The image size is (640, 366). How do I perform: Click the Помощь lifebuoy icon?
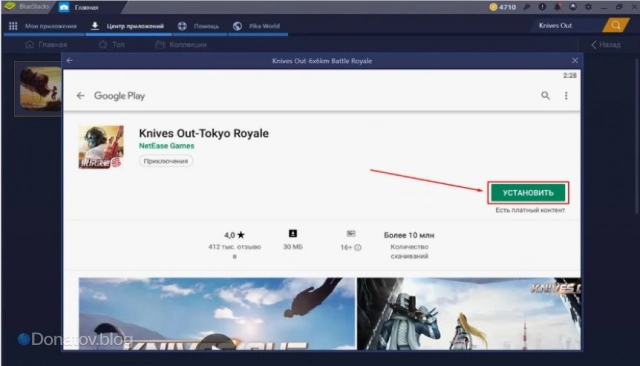182,26
